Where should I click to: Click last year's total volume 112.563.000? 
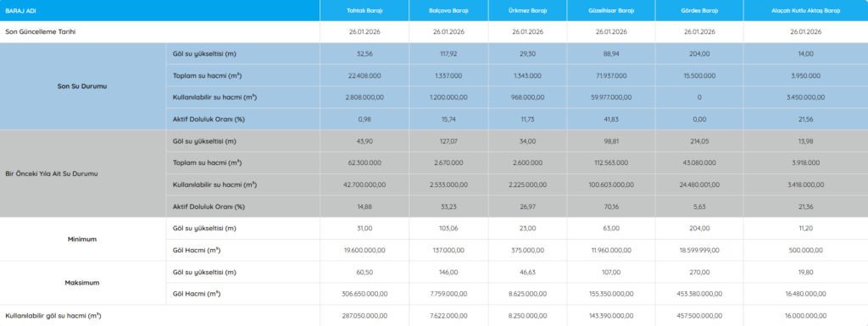[x=611, y=163]
